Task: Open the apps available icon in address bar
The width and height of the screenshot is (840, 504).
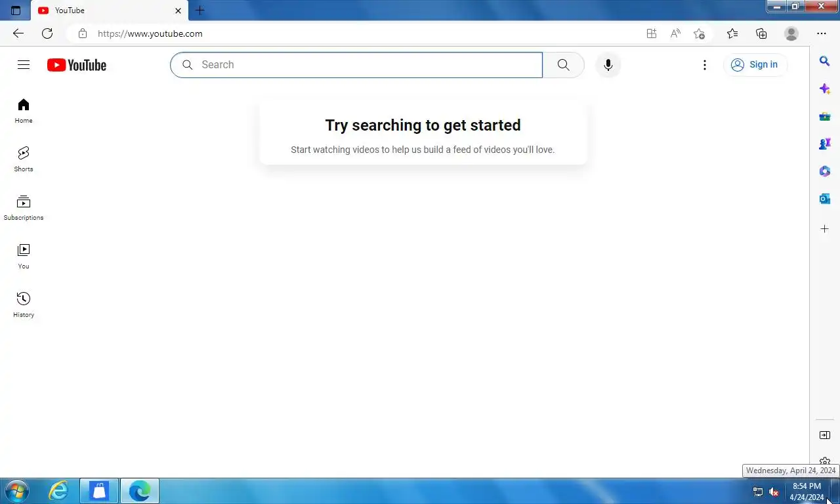Action: pos(652,33)
